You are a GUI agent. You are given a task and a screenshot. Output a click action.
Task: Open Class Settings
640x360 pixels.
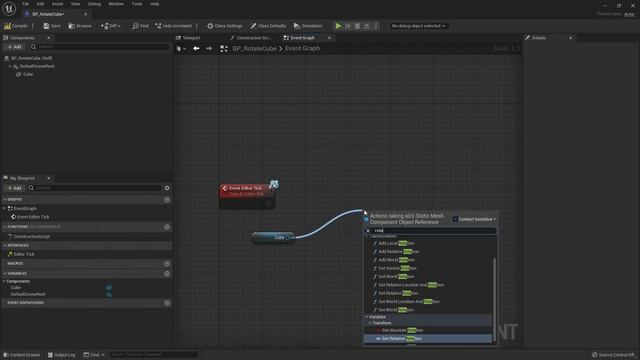tap(224, 26)
